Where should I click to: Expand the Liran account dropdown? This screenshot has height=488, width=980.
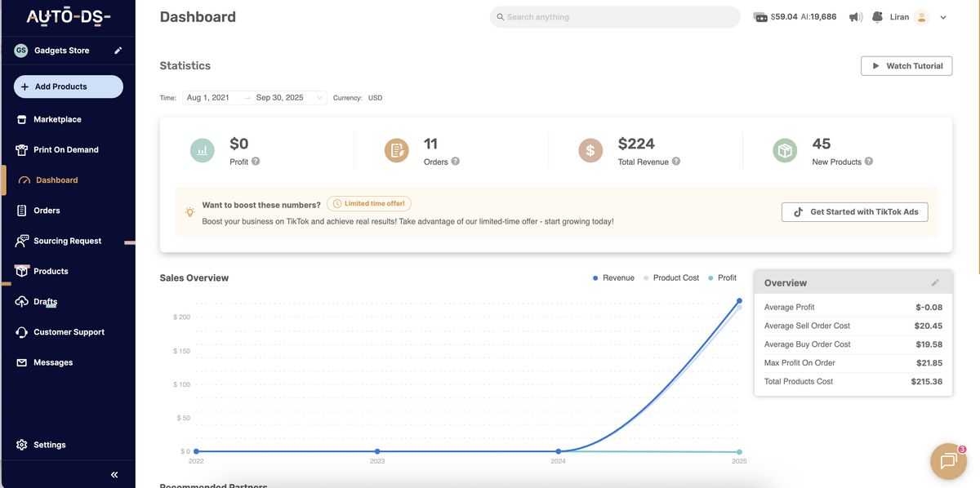click(x=942, y=16)
